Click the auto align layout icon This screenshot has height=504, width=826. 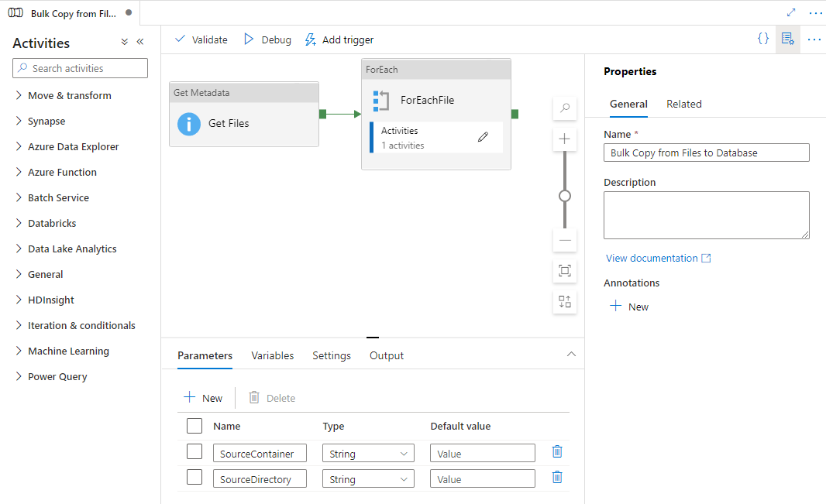565,301
